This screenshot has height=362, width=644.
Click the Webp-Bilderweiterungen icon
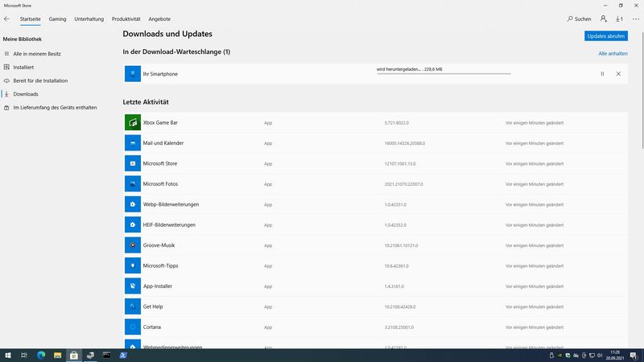pos(133,204)
